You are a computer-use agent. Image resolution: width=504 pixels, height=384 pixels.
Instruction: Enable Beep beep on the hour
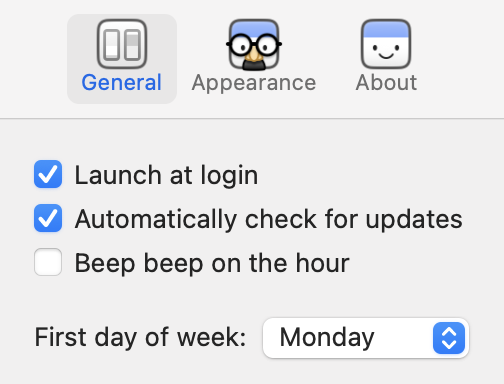click(48, 262)
